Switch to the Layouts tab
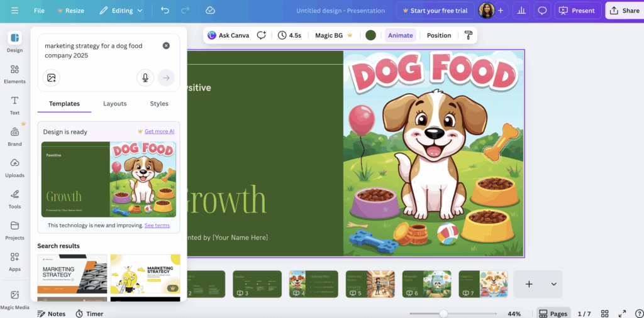Viewport: 644px width, 318px height. (114, 104)
